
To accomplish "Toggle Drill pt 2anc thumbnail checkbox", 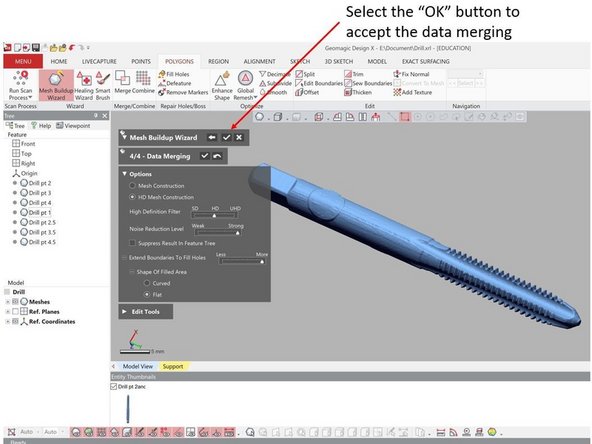I will 114,386.
